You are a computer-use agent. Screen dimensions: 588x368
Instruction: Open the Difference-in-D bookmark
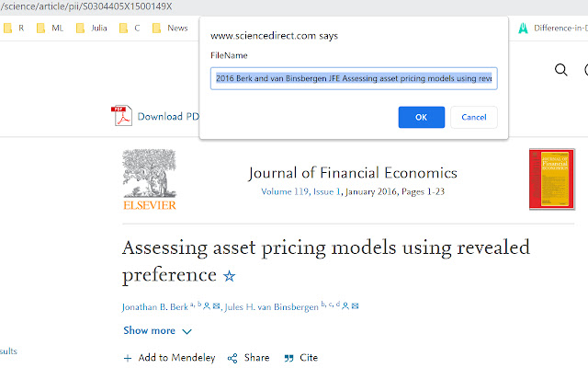[553, 29]
